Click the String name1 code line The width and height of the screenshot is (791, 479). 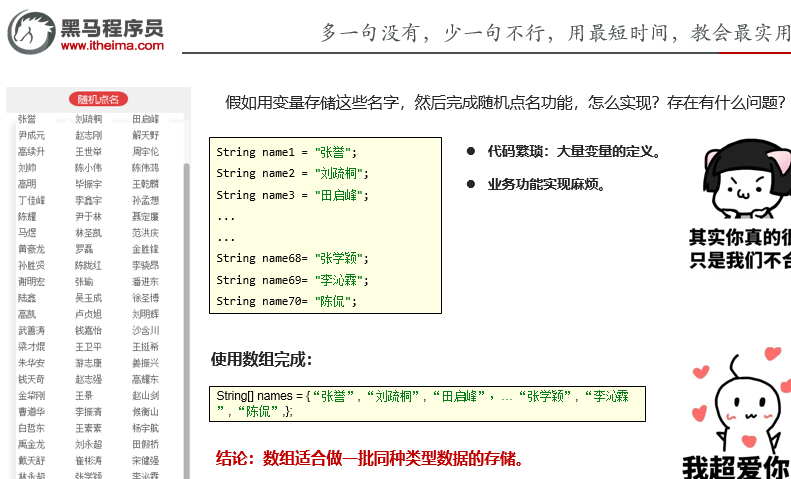click(x=287, y=152)
